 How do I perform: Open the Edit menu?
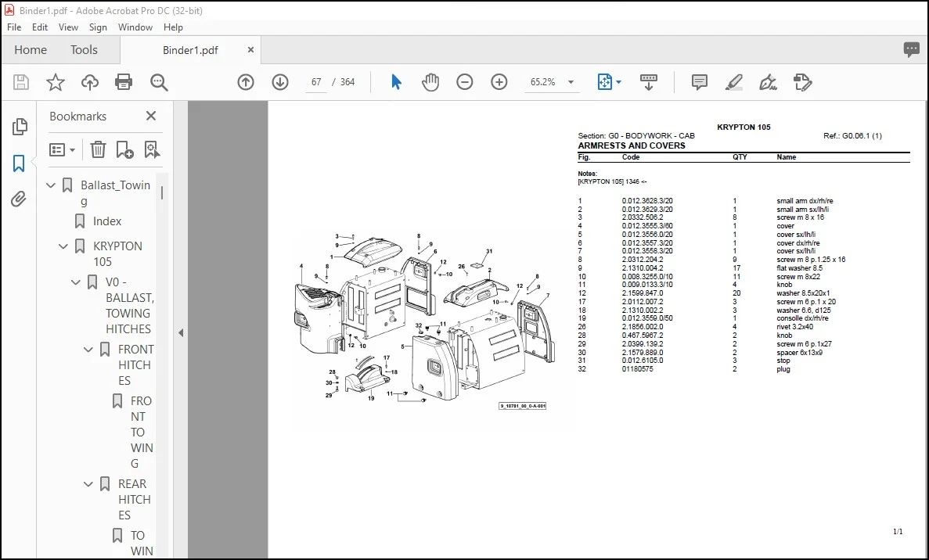point(40,27)
